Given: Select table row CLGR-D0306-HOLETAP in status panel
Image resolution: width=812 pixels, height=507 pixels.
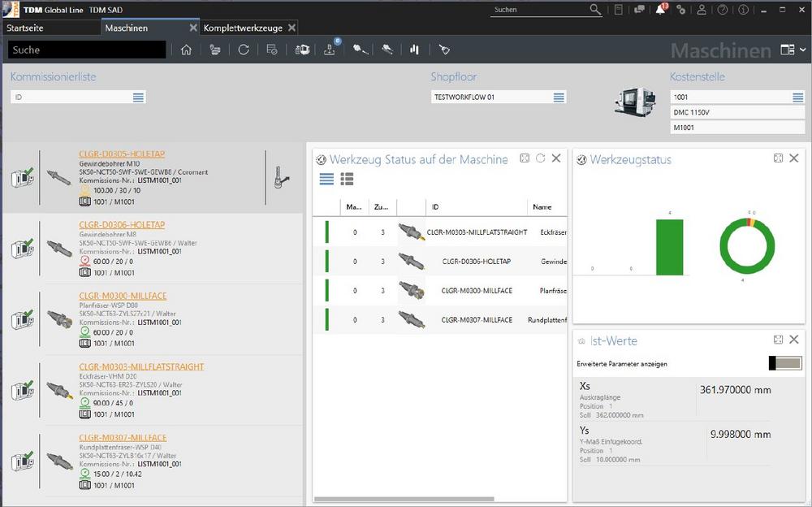Looking at the screenshot, I should click(x=440, y=262).
